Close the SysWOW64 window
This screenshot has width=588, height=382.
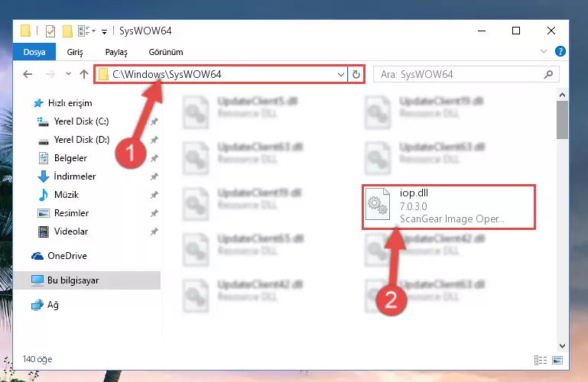[x=551, y=31]
